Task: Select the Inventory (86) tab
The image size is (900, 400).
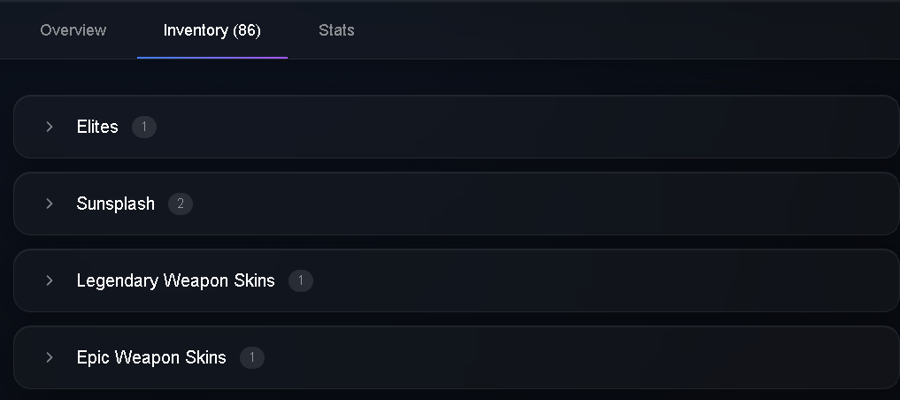Action: 212,30
